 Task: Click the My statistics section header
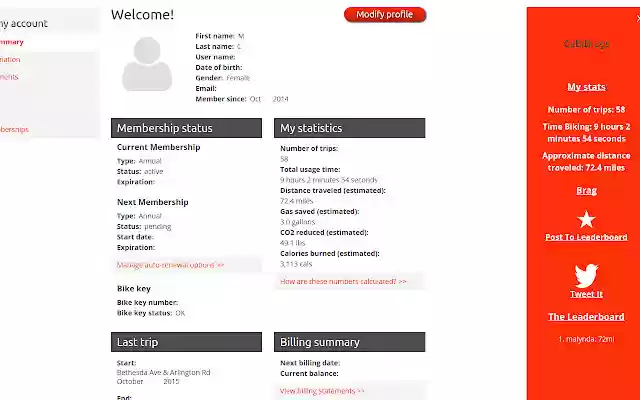[349, 128]
